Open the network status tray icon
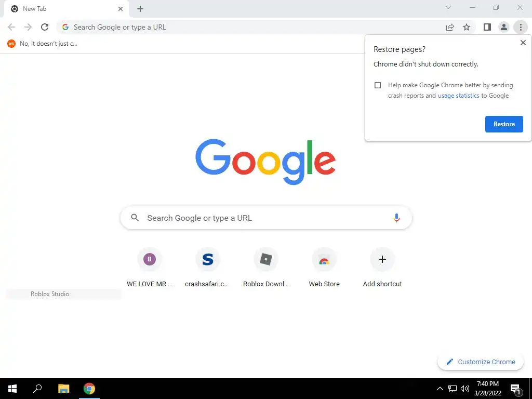The image size is (532, 399). pyautogui.click(x=453, y=389)
